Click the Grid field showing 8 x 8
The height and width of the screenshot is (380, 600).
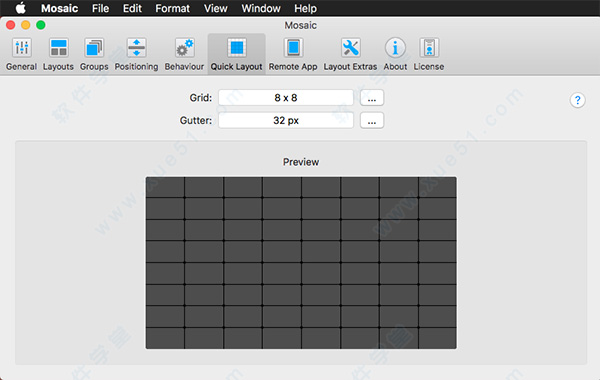[x=286, y=98]
